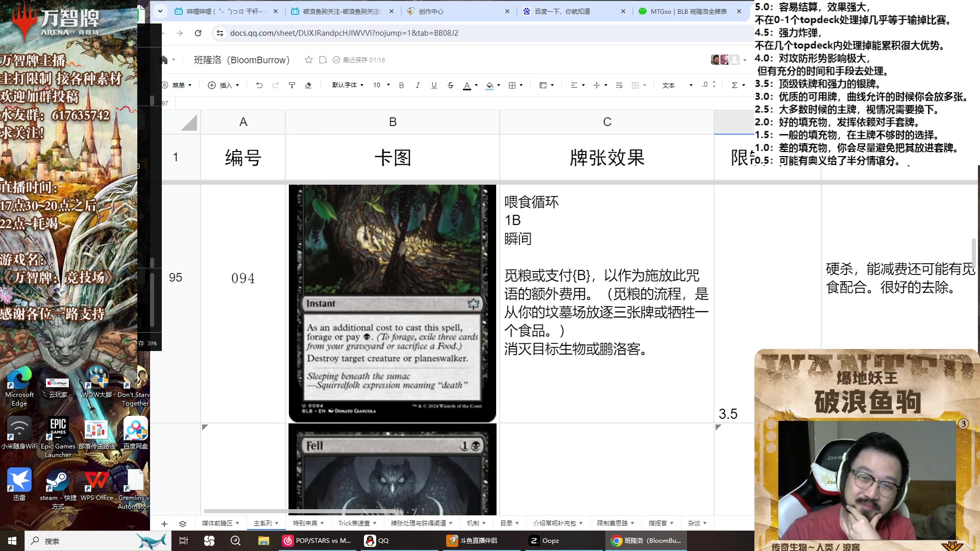Open the 菜单 menu

click(177, 85)
